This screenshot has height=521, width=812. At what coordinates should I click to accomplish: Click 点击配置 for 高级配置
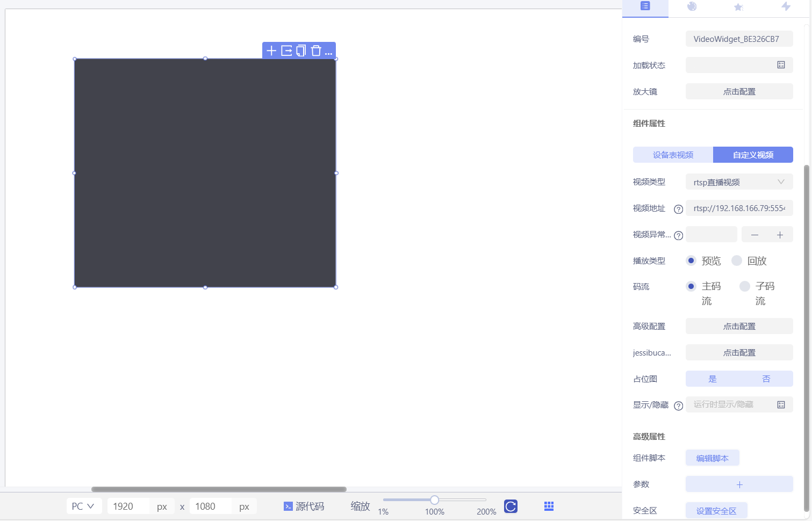click(739, 326)
